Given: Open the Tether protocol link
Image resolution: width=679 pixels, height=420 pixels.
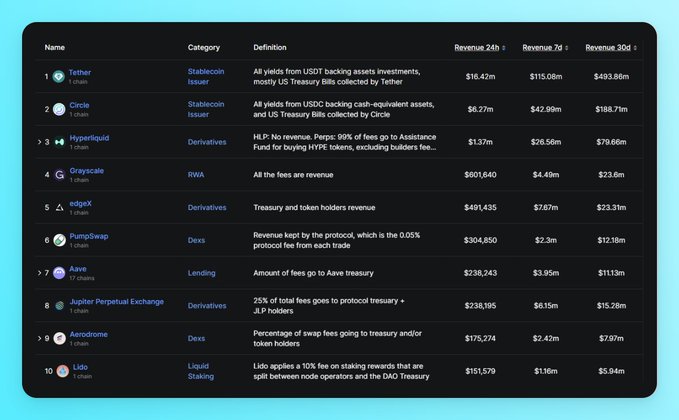Looking at the screenshot, I should click(80, 72).
